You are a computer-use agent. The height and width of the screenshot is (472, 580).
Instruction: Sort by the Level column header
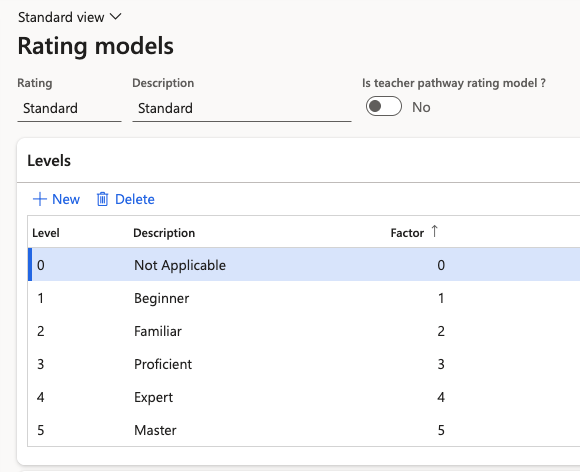coord(46,233)
